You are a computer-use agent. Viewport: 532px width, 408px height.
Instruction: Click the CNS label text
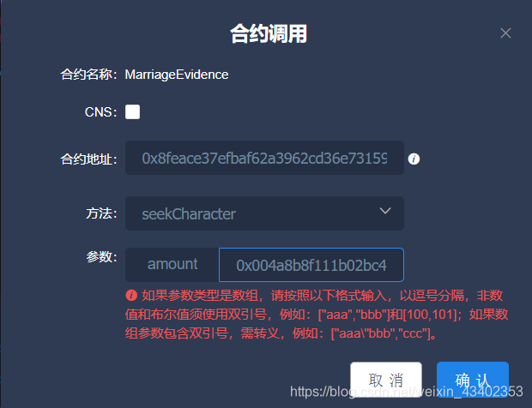(x=100, y=111)
